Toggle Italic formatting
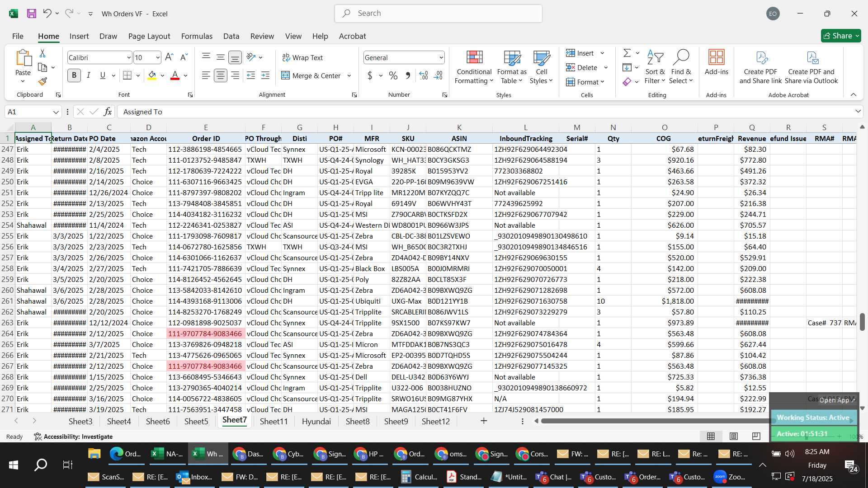This screenshot has height=488, width=868. click(x=89, y=75)
